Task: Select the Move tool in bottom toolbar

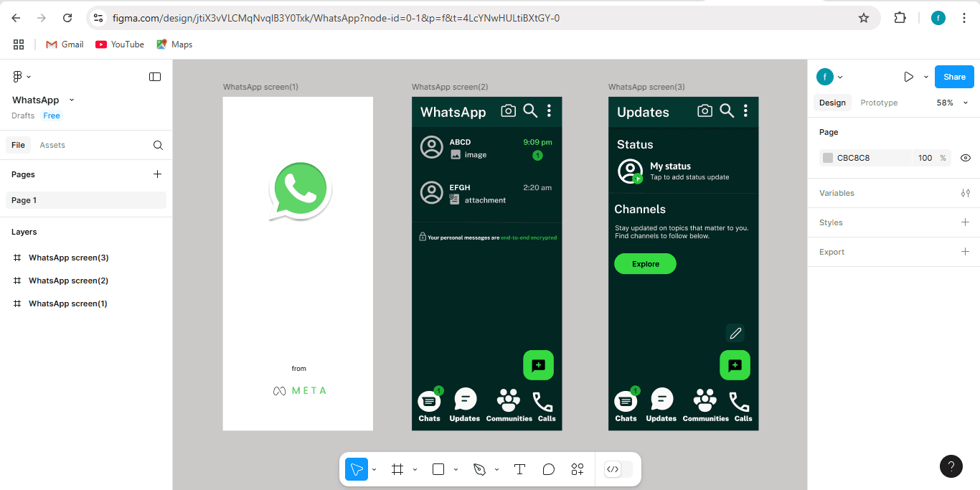Action: (x=356, y=469)
